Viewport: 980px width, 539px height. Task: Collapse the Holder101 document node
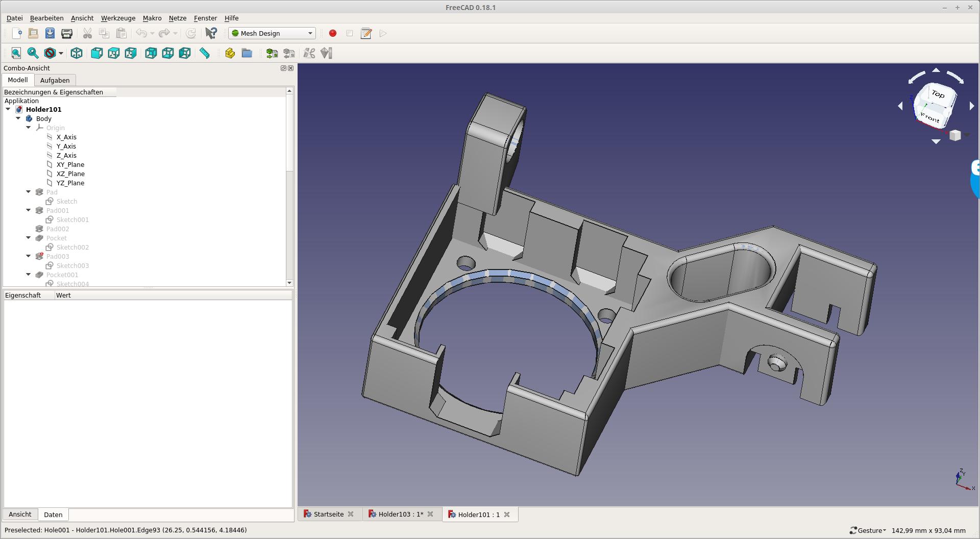click(8, 109)
